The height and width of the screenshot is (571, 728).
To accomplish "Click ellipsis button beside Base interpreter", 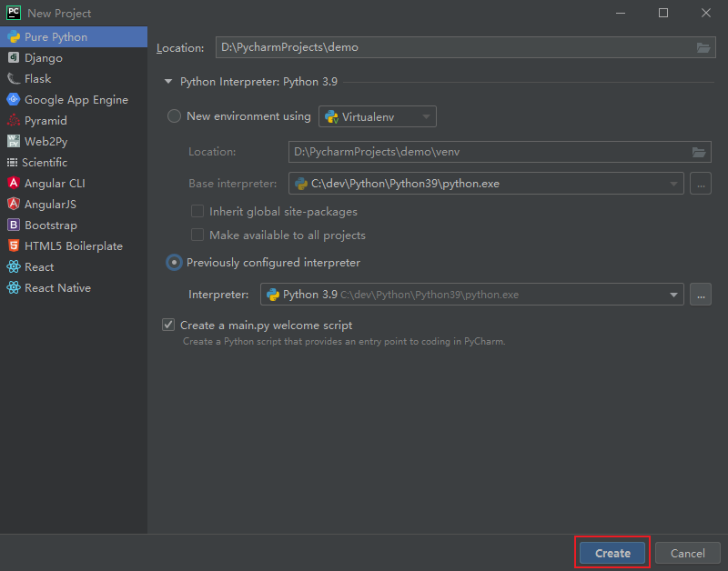I will click(701, 184).
